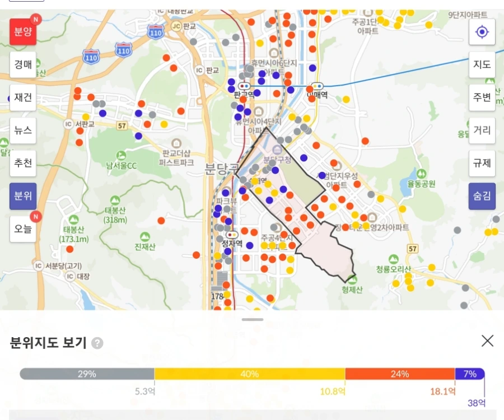Activate the 거리 distance tool
Screen dimensions: 504x420
click(x=482, y=130)
